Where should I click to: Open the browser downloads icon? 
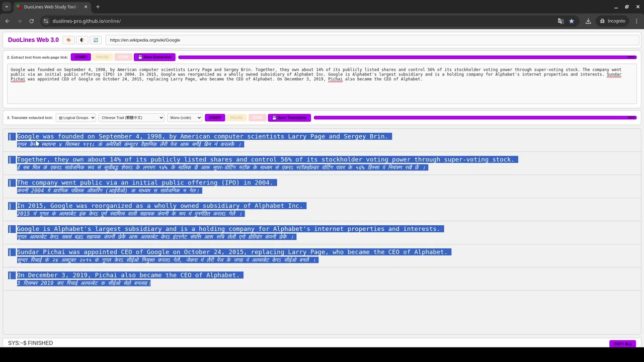(x=588, y=21)
